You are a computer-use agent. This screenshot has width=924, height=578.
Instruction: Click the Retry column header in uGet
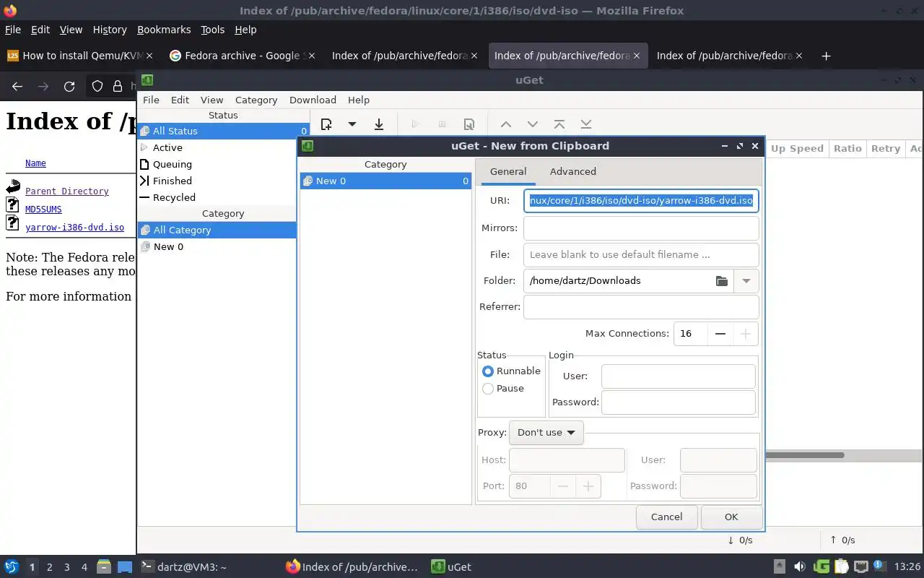(886, 148)
